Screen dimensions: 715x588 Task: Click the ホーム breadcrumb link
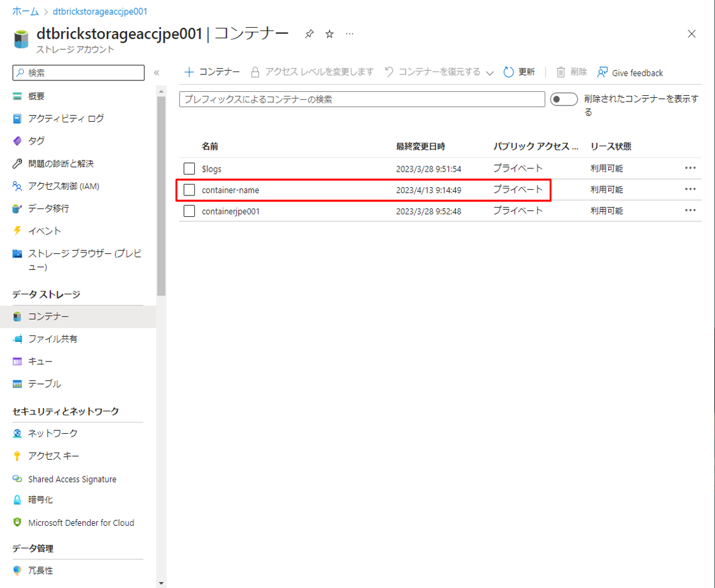coord(25,11)
